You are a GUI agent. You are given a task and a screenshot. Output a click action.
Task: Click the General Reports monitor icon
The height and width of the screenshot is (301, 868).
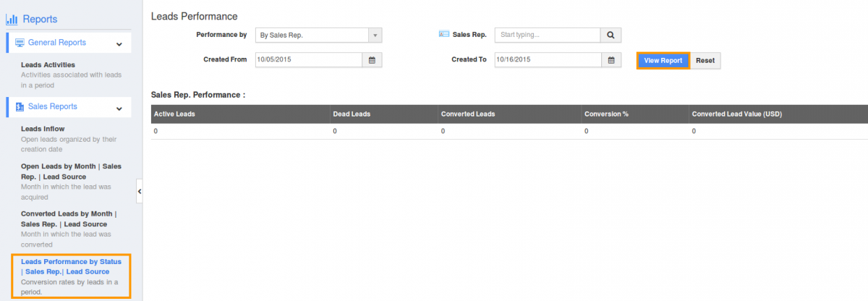(20, 43)
